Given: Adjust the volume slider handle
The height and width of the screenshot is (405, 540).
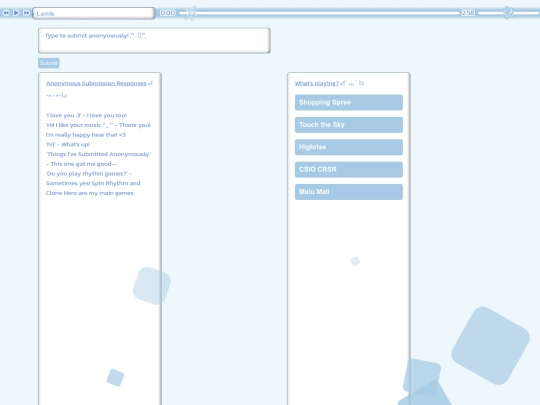Looking at the screenshot, I should point(508,13).
